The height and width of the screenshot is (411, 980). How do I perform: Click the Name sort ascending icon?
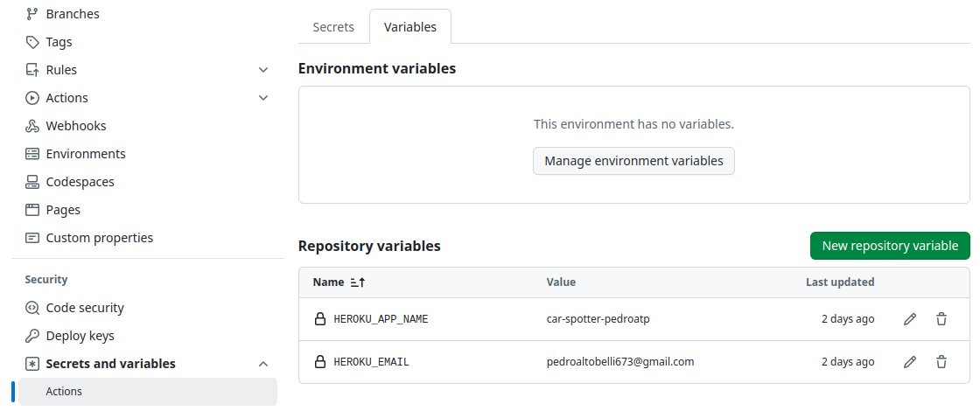pyautogui.click(x=358, y=282)
